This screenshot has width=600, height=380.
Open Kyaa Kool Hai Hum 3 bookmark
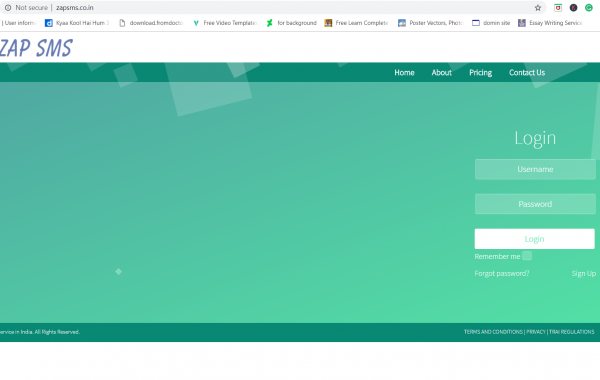click(x=77, y=23)
